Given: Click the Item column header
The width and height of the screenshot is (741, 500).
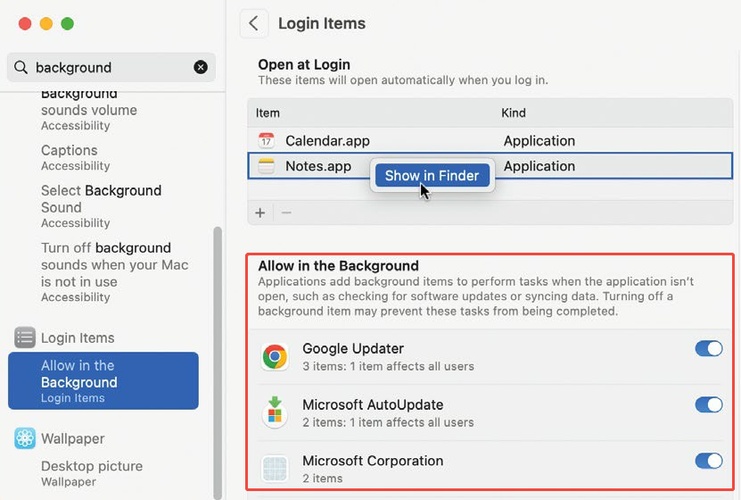Looking at the screenshot, I should click(267, 113).
